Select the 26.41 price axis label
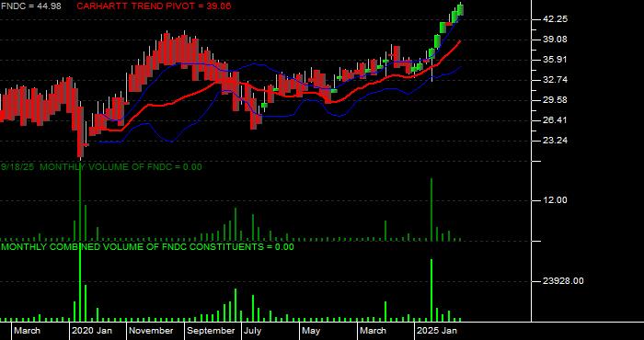644x340 pixels. click(555, 120)
